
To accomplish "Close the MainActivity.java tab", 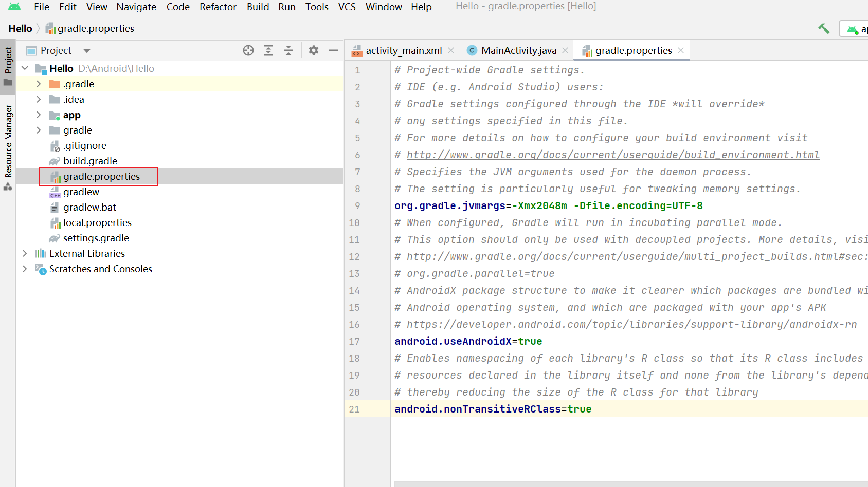I will (565, 50).
